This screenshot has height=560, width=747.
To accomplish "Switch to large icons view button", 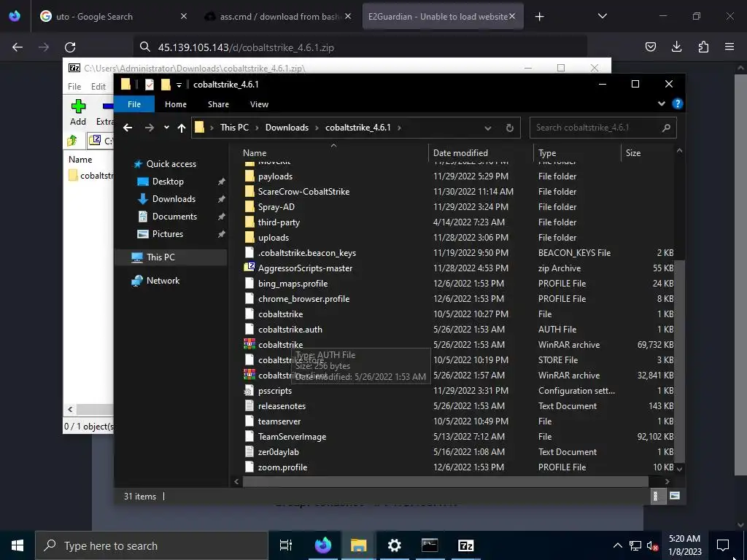I will click(x=674, y=496).
